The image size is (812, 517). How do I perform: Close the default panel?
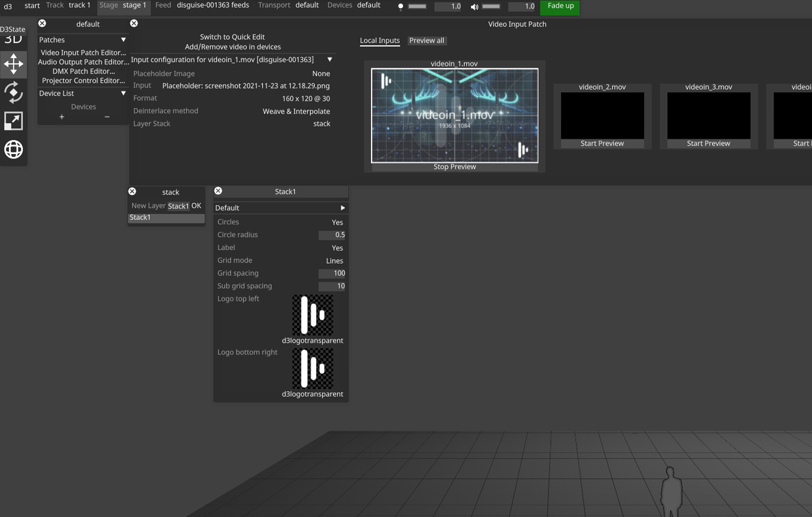tap(42, 24)
